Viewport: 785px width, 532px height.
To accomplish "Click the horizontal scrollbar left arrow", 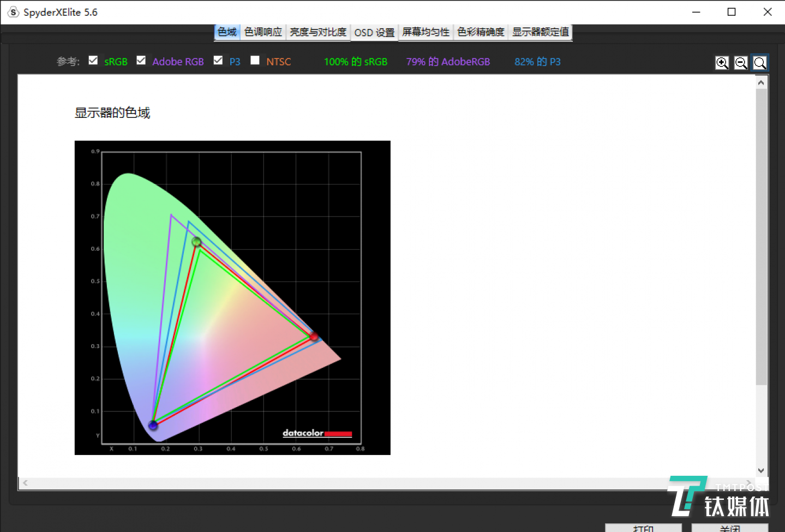I will [x=25, y=483].
